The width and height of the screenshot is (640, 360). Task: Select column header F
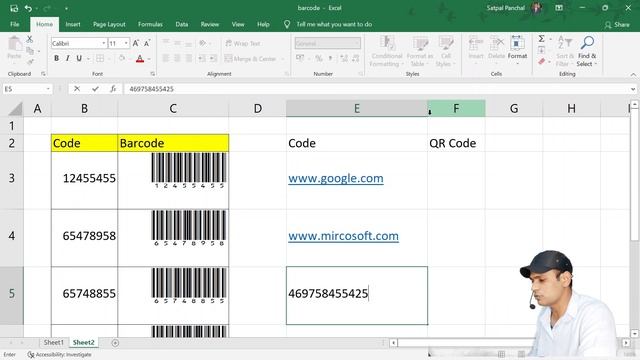(456, 109)
